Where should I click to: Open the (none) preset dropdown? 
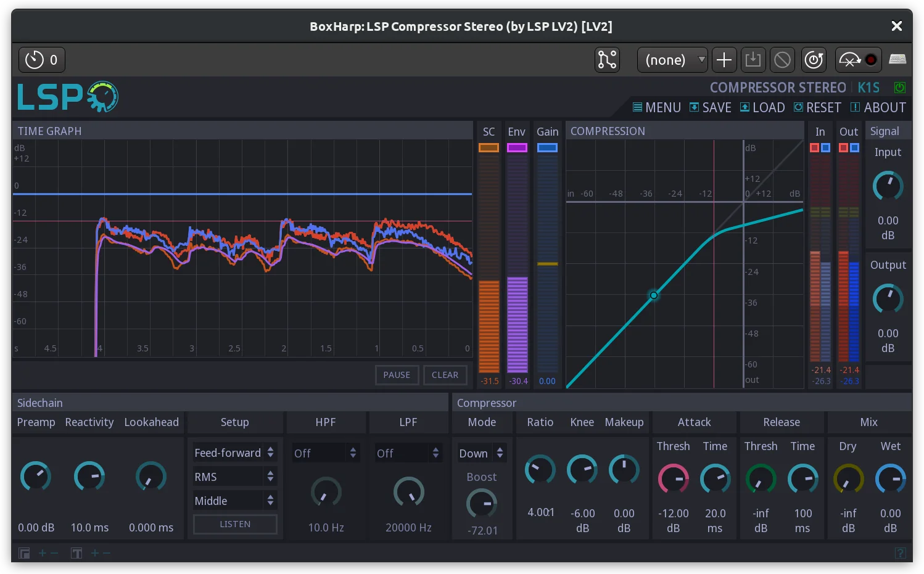(x=672, y=60)
